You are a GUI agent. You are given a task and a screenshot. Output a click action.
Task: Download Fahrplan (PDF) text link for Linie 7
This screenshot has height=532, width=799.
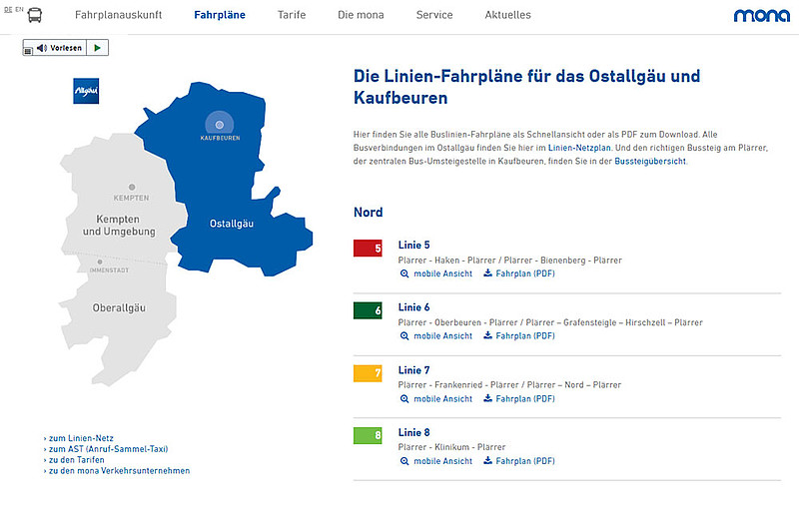pos(525,399)
